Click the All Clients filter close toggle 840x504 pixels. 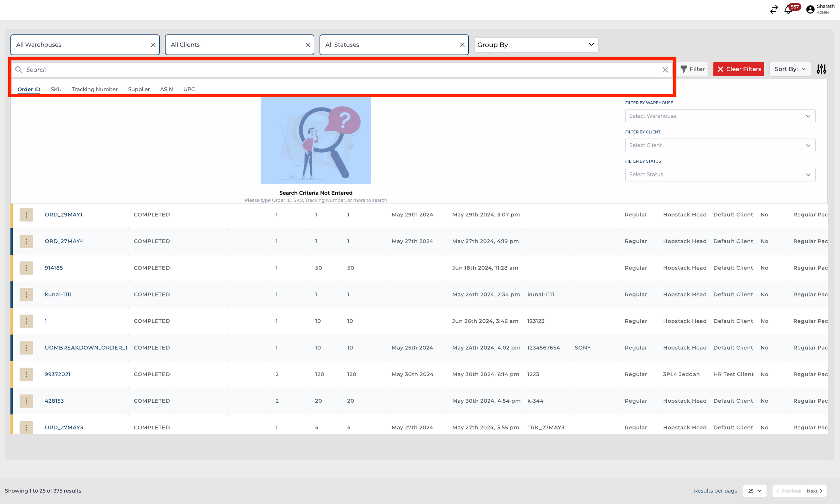click(x=308, y=44)
